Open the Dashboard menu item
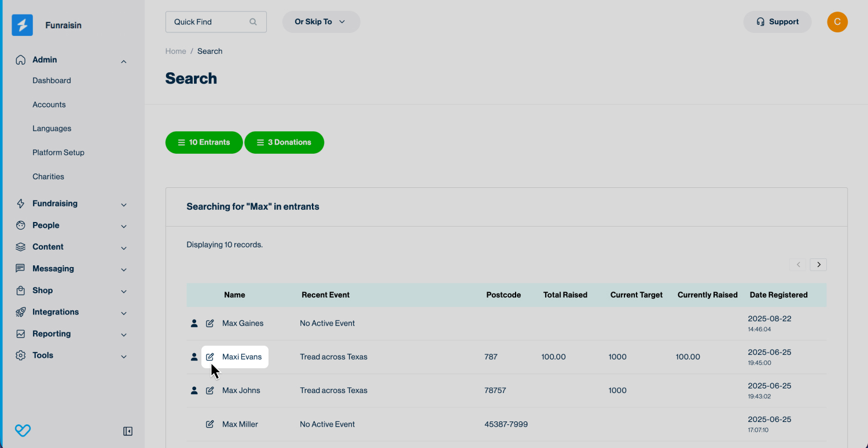Screen dimensions: 868x448 (52, 81)
